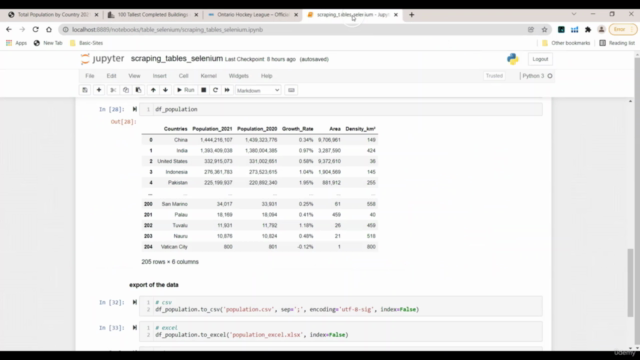The width and height of the screenshot is (640, 360).
Task: Run the current cell
Action: [185, 90]
